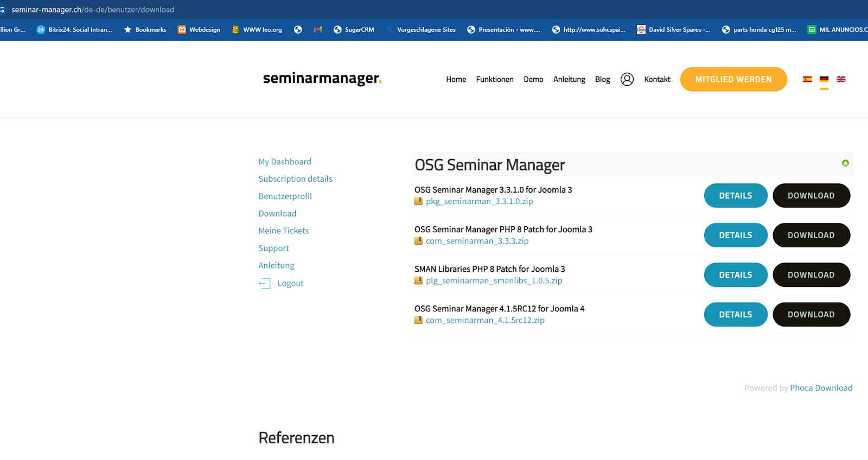Open the globe bookmark before Gmail icon
This screenshot has width=868, height=460.
coord(298,30)
